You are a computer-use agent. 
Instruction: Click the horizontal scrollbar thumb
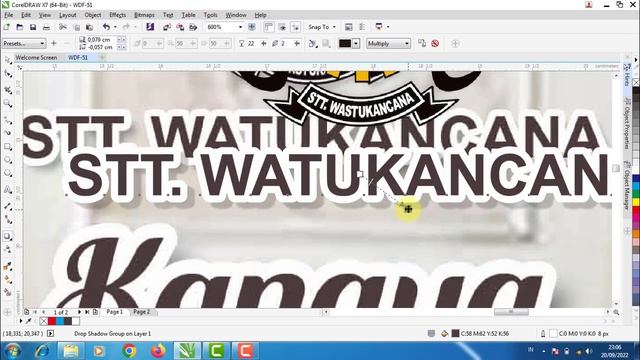point(511,312)
